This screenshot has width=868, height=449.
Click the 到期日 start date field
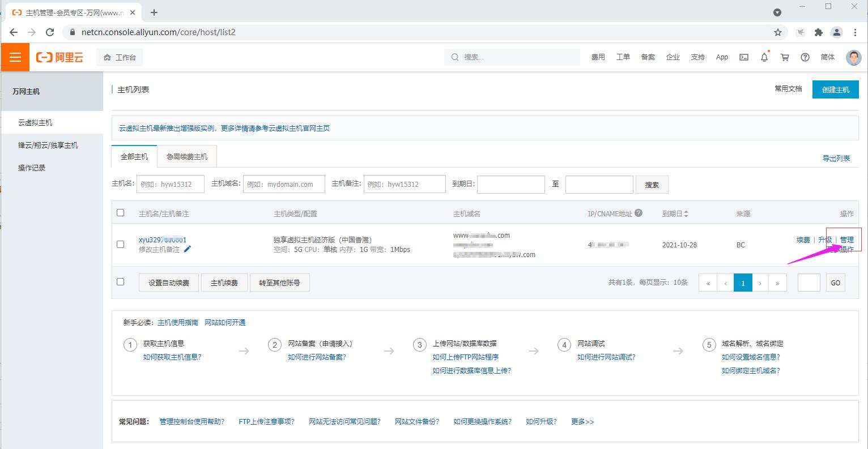point(511,185)
